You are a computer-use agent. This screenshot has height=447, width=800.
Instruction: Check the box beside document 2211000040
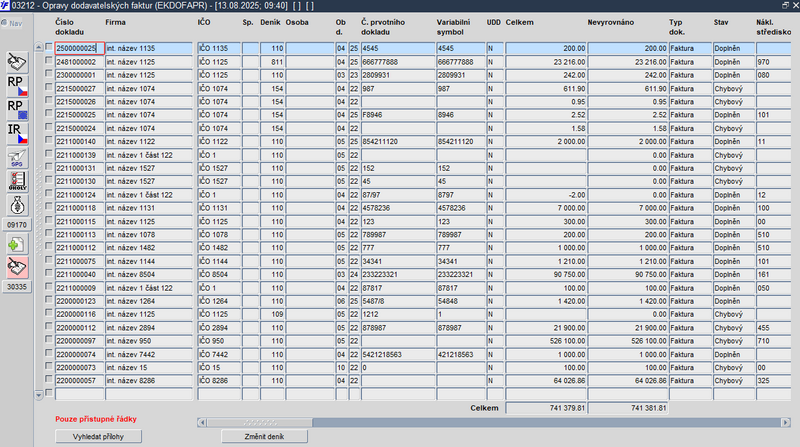coord(49,273)
